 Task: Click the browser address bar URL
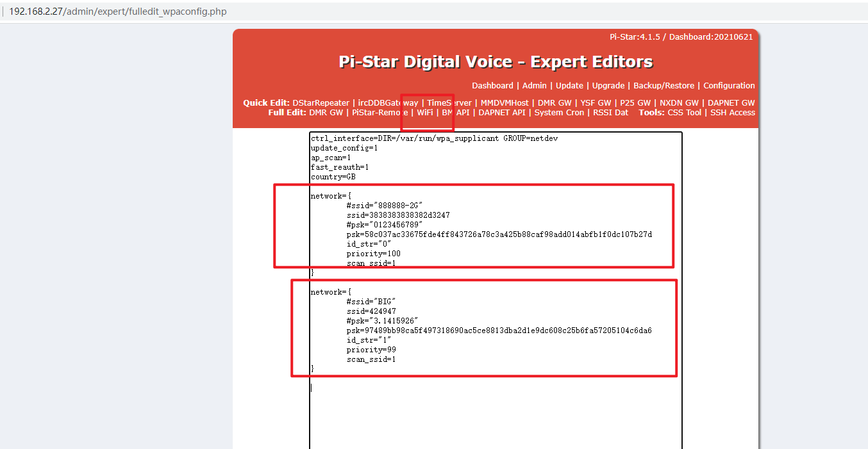click(117, 12)
